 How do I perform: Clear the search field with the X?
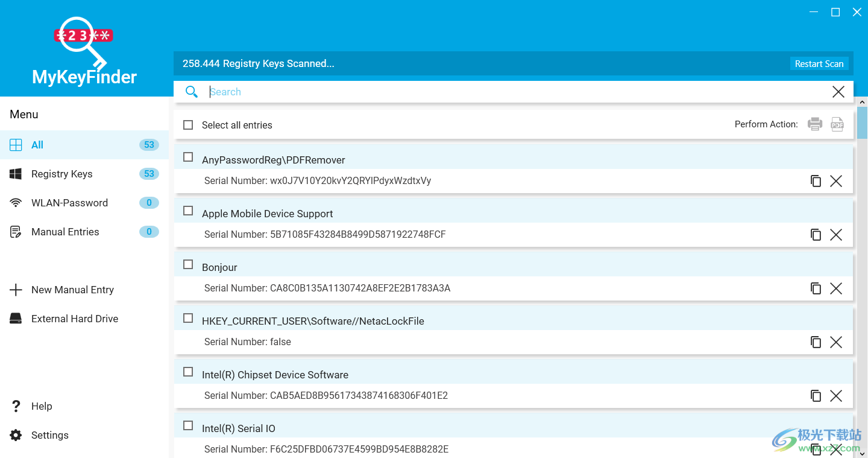(x=838, y=91)
